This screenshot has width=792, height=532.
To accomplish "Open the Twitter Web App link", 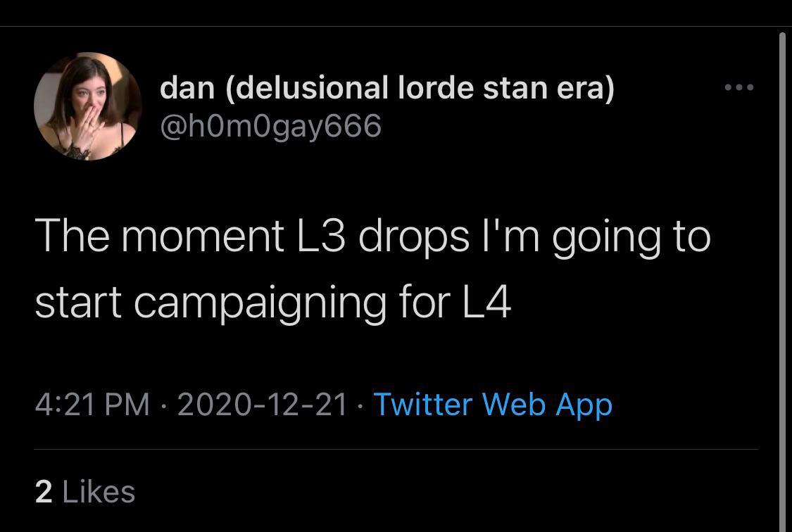I will (x=493, y=405).
